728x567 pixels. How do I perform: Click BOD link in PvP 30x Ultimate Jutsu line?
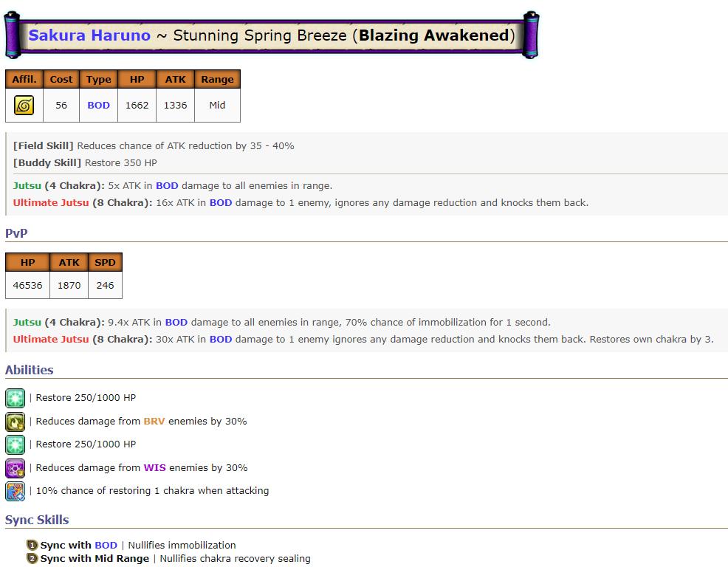tap(221, 340)
